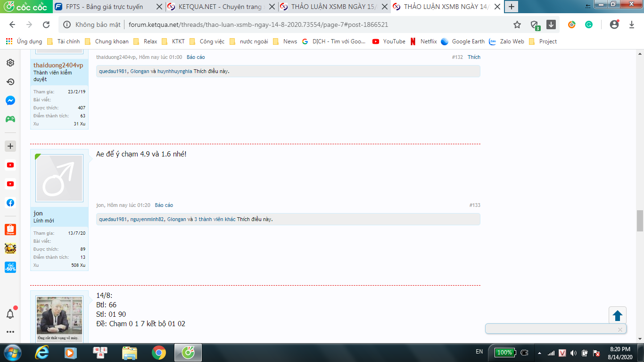Bookmark this page with the star icon
This screenshot has width=644, height=362.
[517, 25]
